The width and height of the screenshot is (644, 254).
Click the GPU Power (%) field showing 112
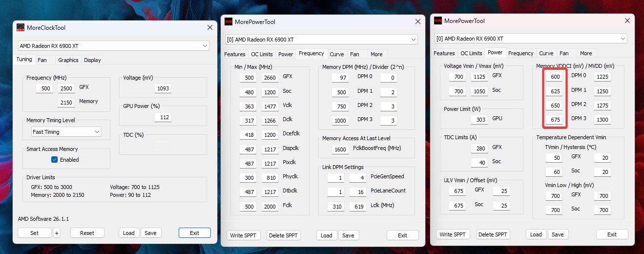[x=163, y=117]
